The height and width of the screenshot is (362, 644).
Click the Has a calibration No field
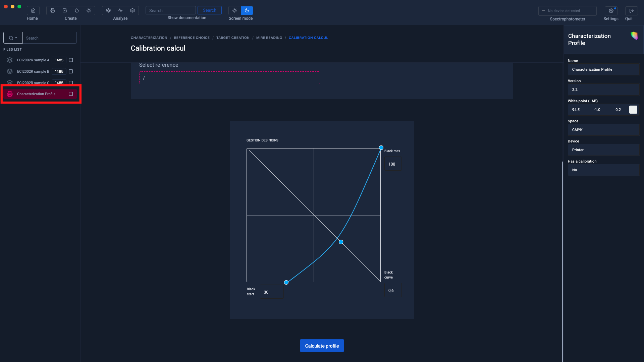pyautogui.click(x=603, y=170)
